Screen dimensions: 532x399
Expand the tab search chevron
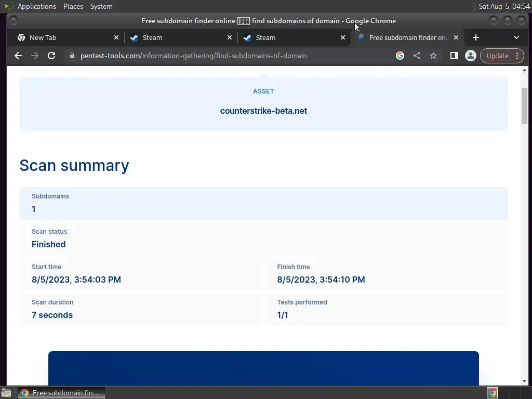(516, 37)
